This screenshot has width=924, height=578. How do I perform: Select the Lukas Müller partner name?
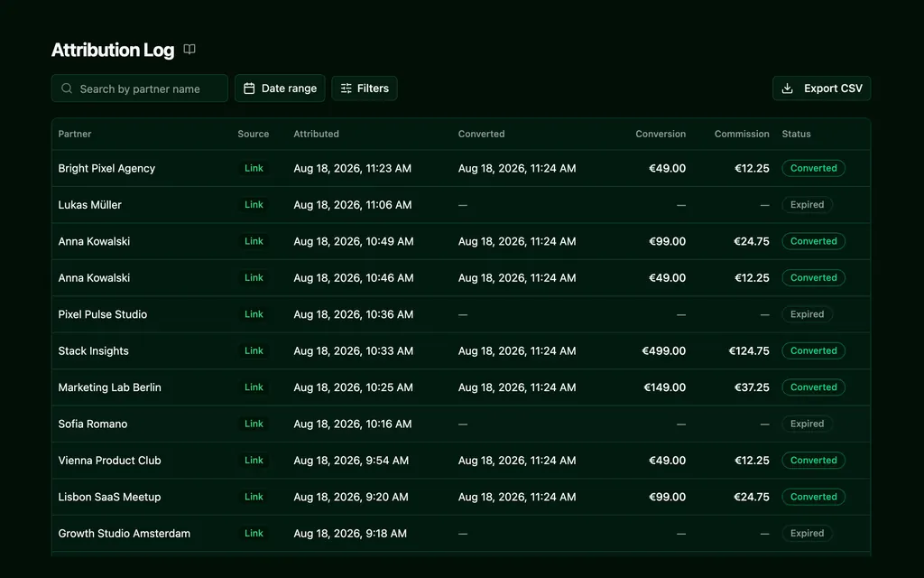89,205
